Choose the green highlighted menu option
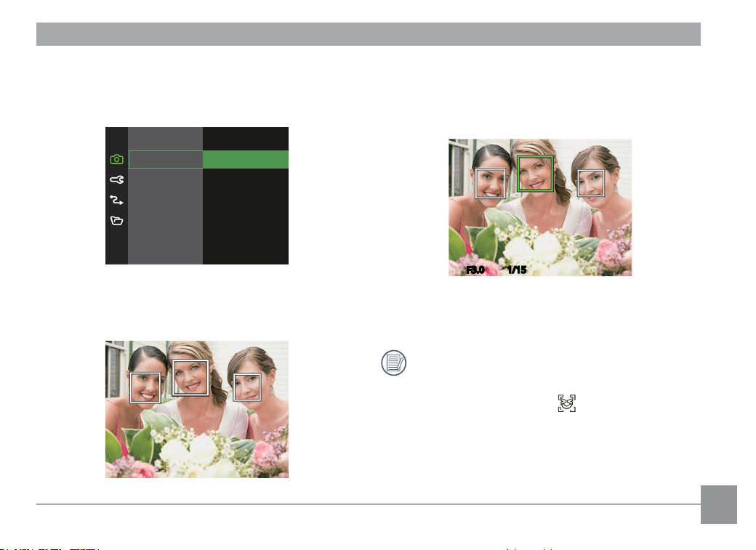756x550 pixels. pos(246,160)
